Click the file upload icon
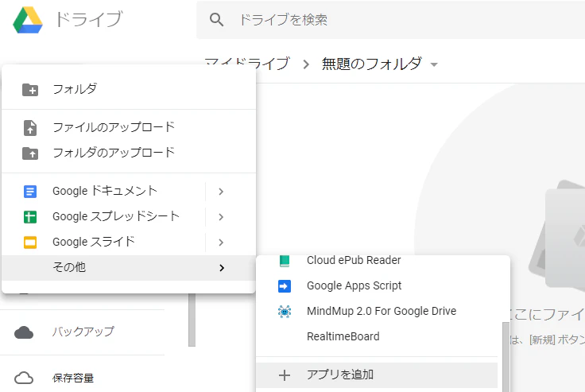The width and height of the screenshot is (585, 392). pyautogui.click(x=30, y=128)
